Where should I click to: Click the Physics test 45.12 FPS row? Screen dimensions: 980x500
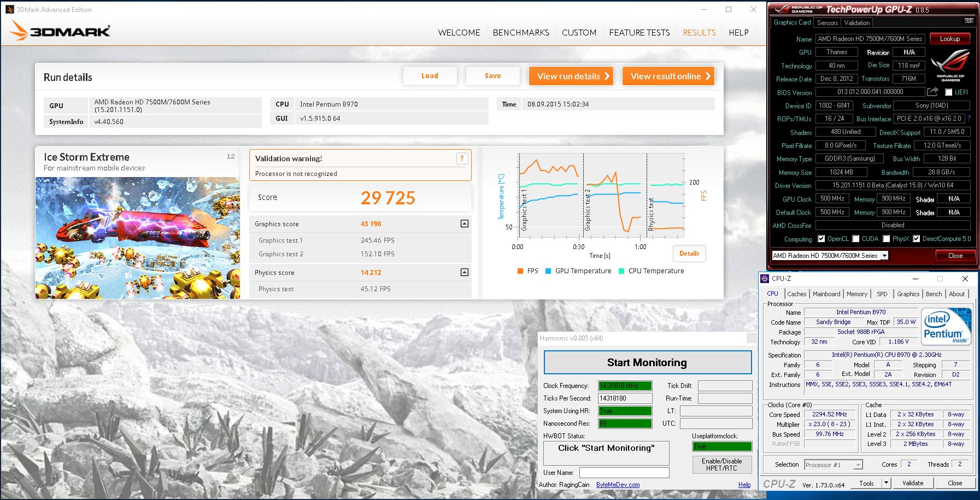(x=360, y=289)
